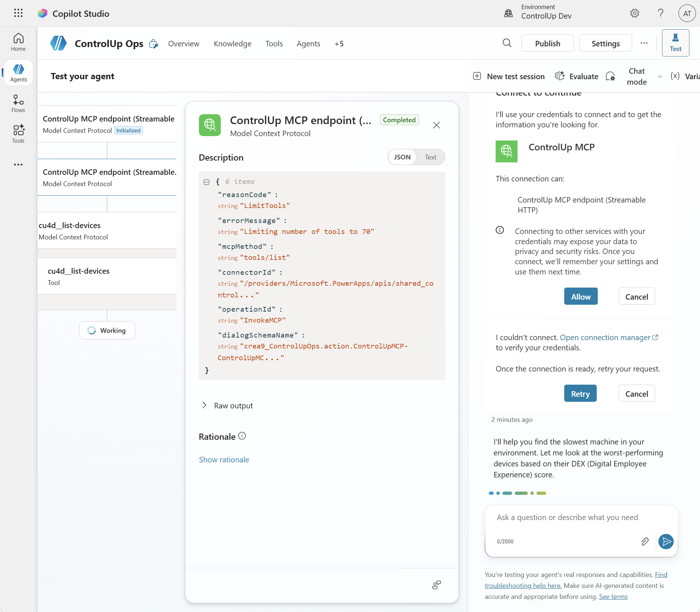Click Show rationale link
The image size is (700, 612).
(x=224, y=459)
